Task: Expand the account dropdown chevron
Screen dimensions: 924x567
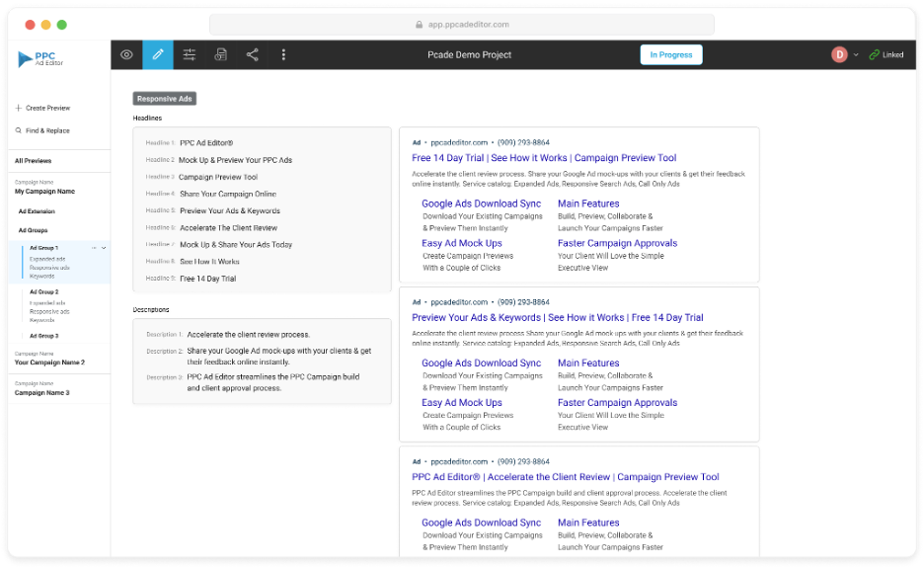Action: [x=856, y=54]
